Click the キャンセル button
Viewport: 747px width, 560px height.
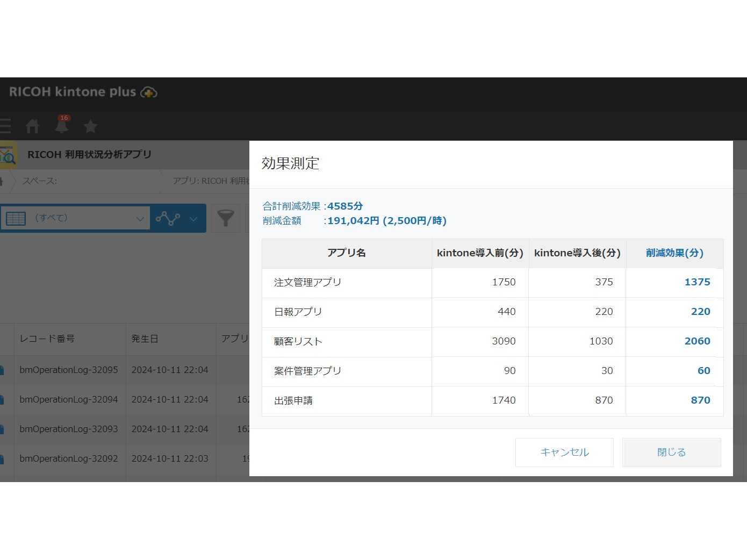[x=564, y=452]
